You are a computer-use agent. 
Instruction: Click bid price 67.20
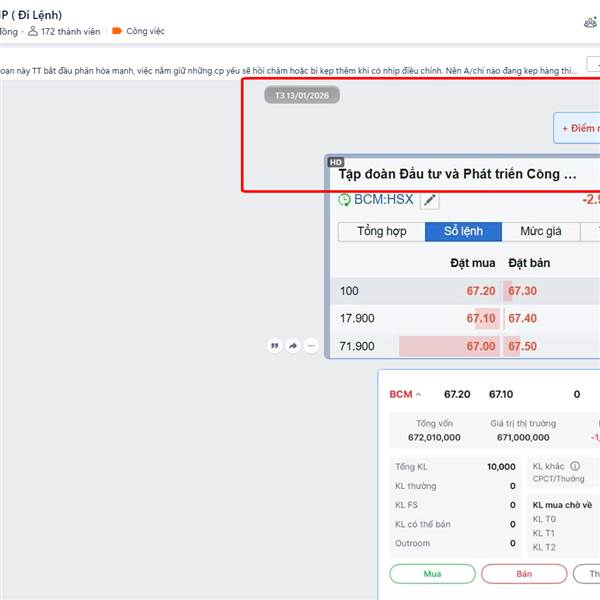coord(481,291)
